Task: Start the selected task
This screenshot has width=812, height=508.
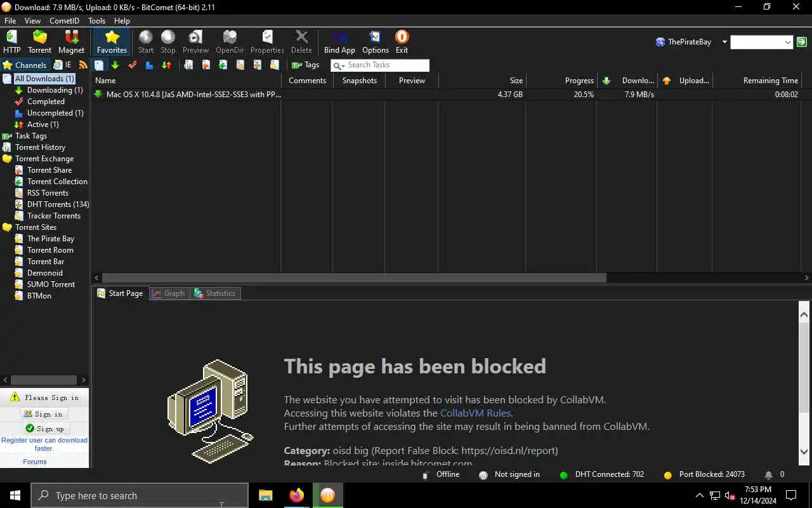Action: (146, 42)
